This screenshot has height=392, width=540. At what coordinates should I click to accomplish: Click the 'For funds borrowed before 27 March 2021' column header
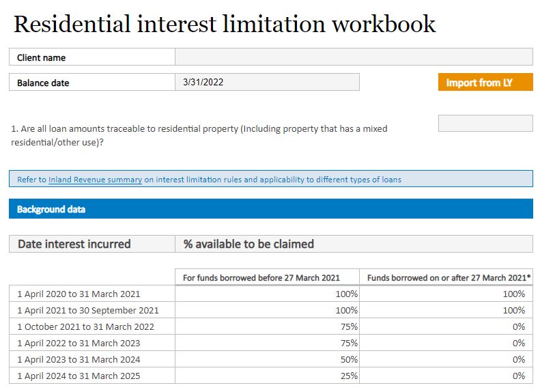[267, 277]
